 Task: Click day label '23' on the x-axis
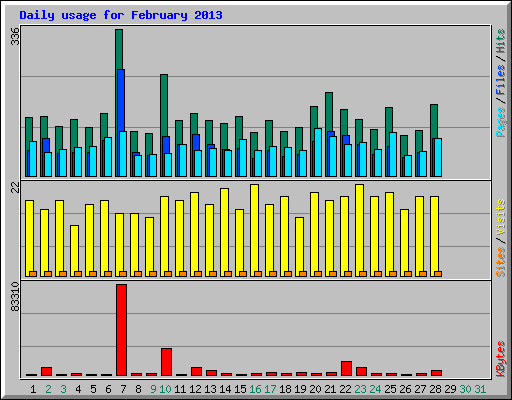pyautogui.click(x=360, y=389)
